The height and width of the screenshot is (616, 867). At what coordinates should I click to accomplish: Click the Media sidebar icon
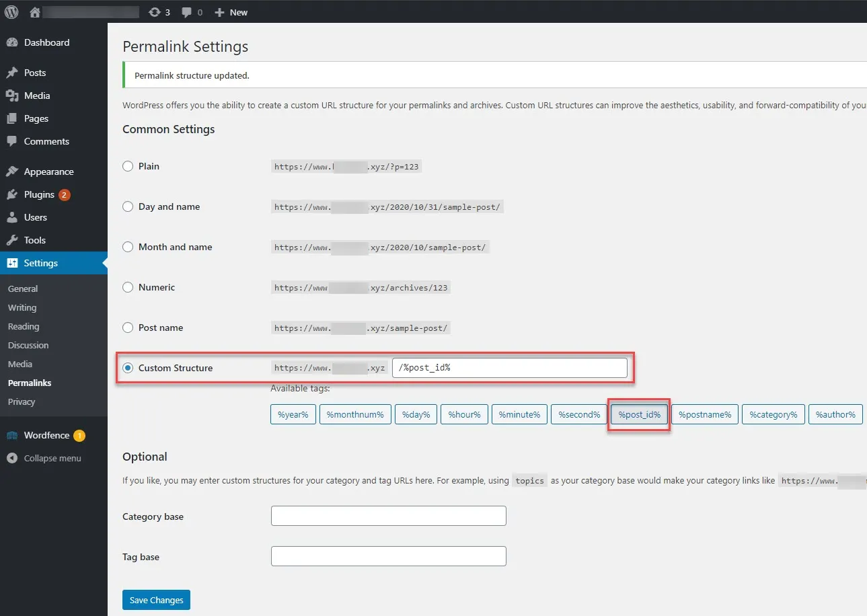(x=12, y=95)
